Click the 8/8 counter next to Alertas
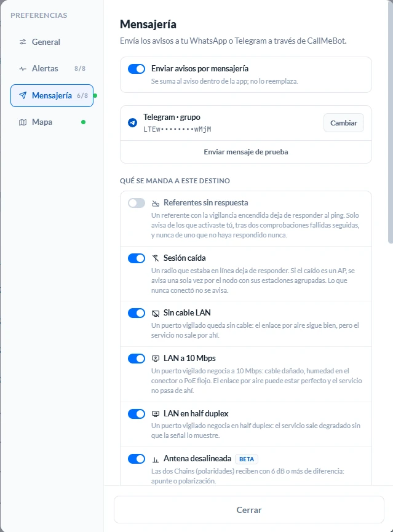Image resolution: width=393 pixels, height=532 pixels. coord(80,68)
